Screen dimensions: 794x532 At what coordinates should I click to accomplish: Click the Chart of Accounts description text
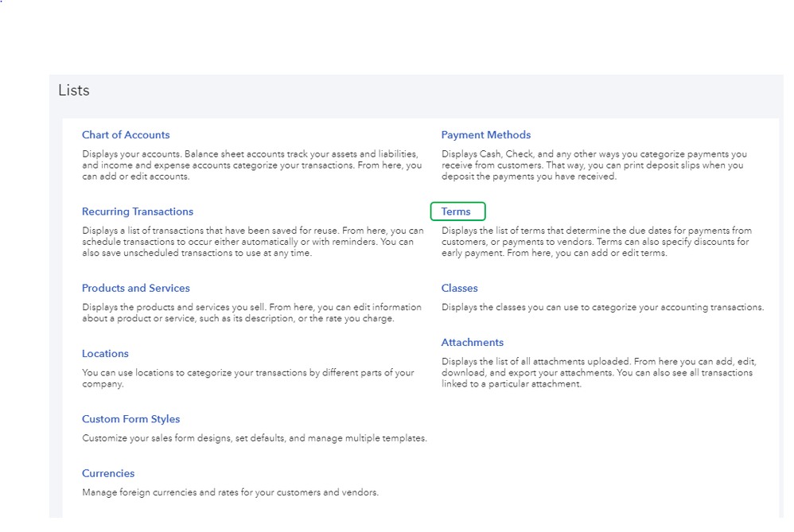(251, 165)
